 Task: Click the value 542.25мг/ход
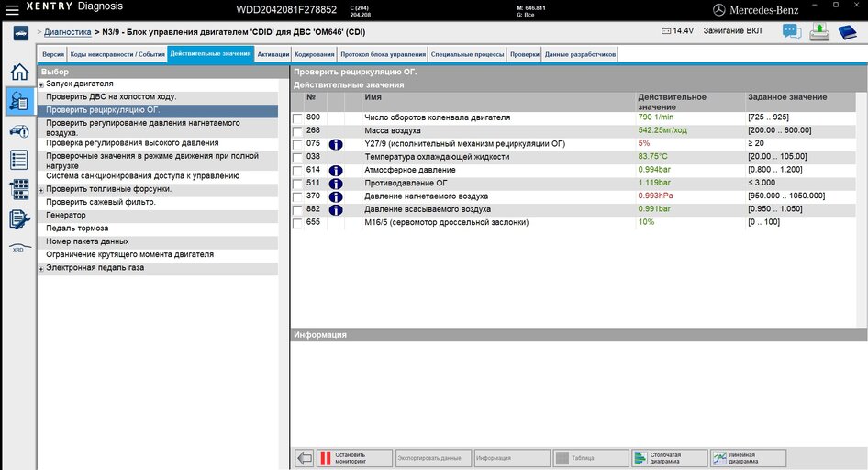pos(662,130)
